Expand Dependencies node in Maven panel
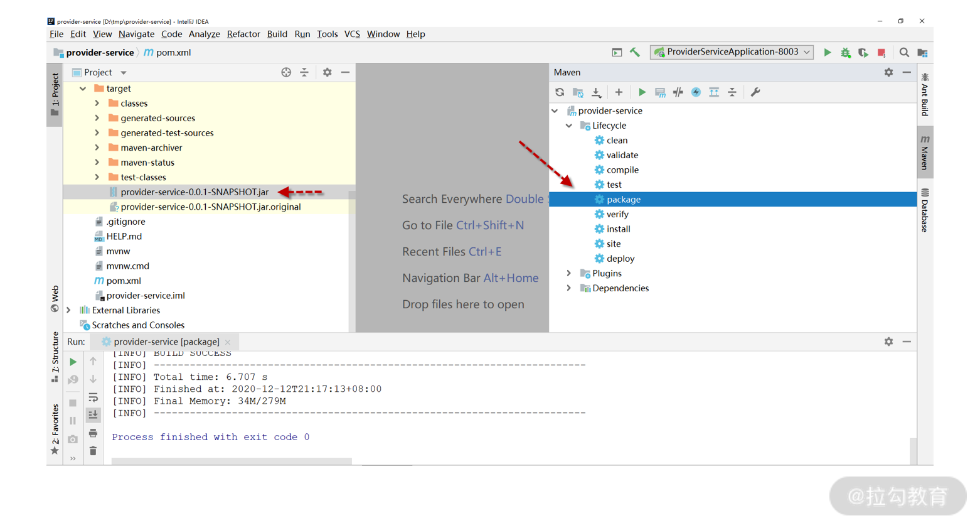The image size is (980, 528). point(569,289)
